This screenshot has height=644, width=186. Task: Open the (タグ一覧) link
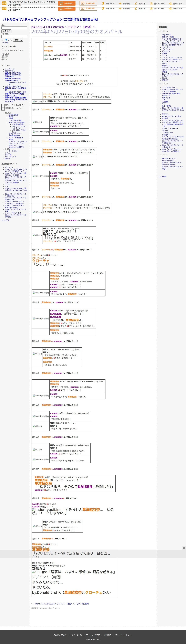click(5, 42)
